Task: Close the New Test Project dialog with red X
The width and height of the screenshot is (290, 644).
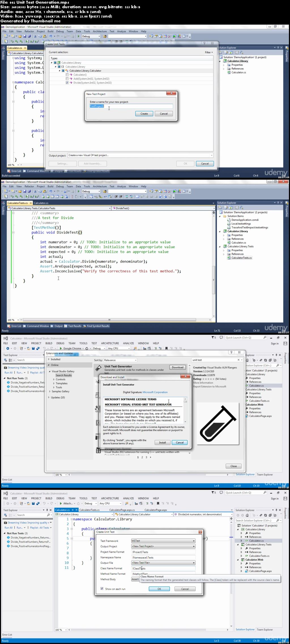Action: point(171,93)
